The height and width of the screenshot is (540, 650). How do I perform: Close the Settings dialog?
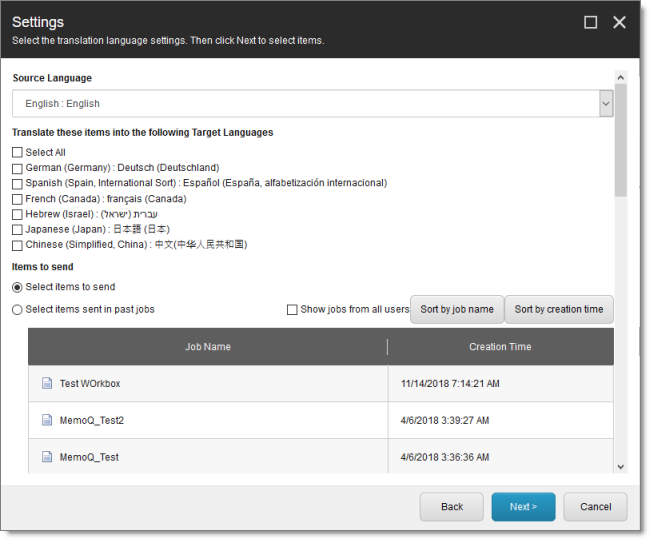click(619, 22)
